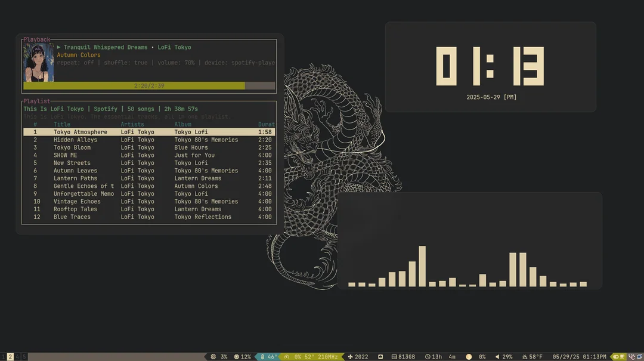
Task: Click the small square icon left of disk usage
Action: pyautogui.click(x=380, y=357)
